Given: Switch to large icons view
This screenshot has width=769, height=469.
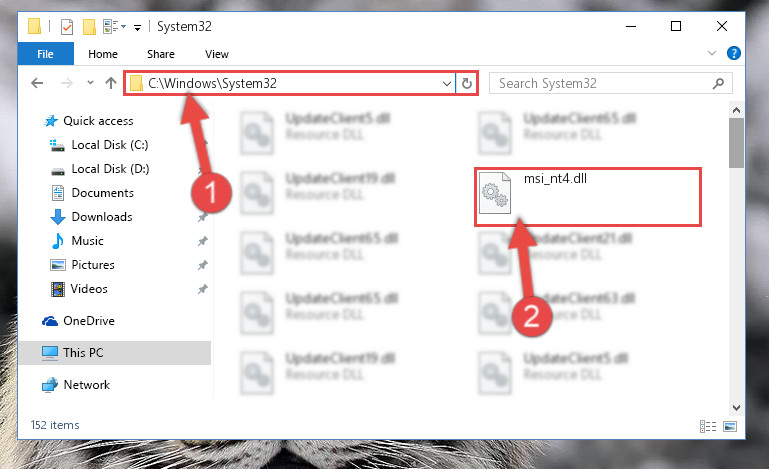Looking at the screenshot, I should [730, 426].
